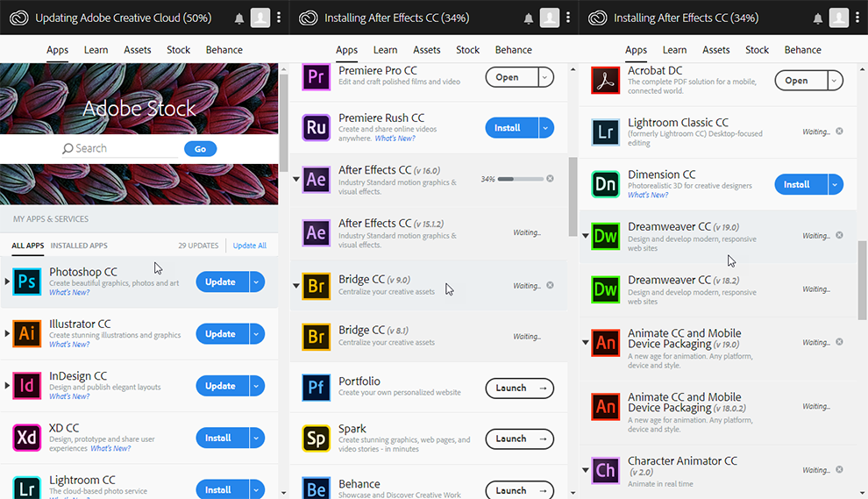
Task: Select the Premiere Rush CC icon
Action: 317,128
